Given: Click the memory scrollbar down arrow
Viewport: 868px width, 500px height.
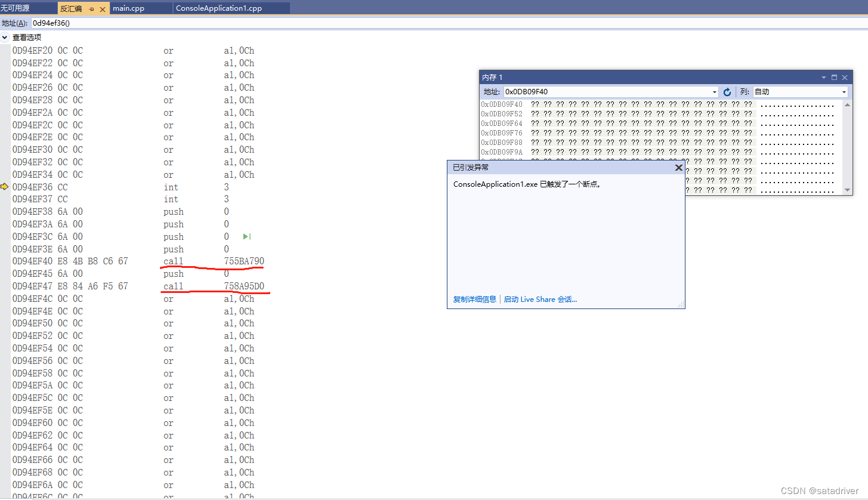Looking at the screenshot, I should pyautogui.click(x=848, y=190).
